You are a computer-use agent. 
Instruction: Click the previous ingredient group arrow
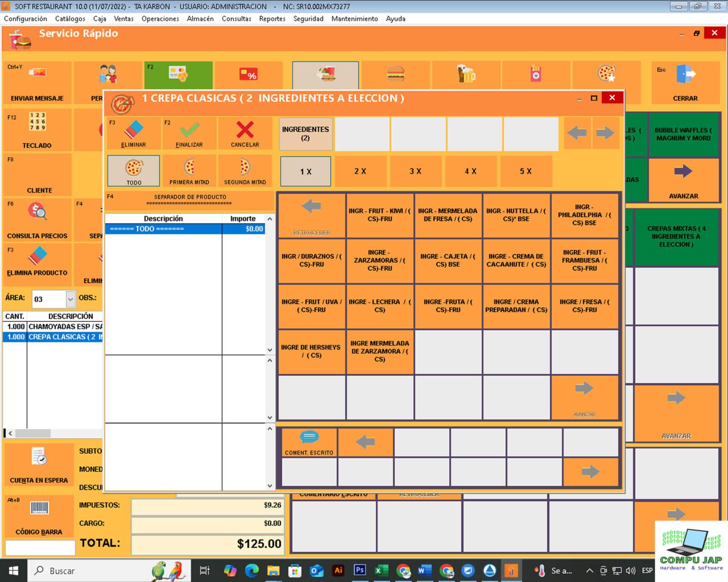pyautogui.click(x=577, y=133)
